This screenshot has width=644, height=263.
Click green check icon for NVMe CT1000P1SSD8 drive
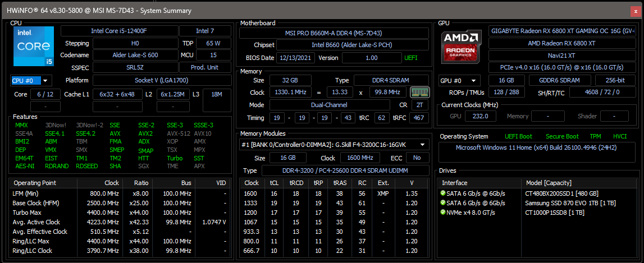click(443, 212)
